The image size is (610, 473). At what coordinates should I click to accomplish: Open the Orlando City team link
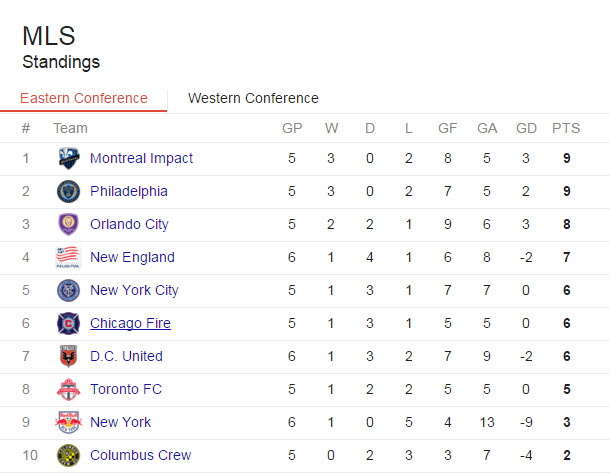(129, 224)
